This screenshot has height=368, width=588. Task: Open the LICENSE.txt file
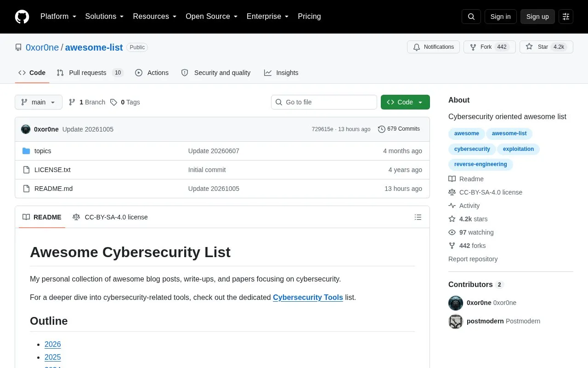click(x=52, y=170)
